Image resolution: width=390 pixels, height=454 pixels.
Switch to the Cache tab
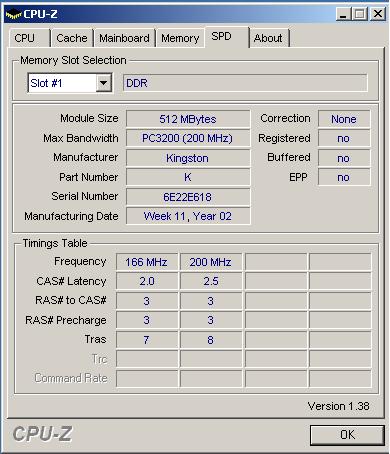tap(72, 38)
